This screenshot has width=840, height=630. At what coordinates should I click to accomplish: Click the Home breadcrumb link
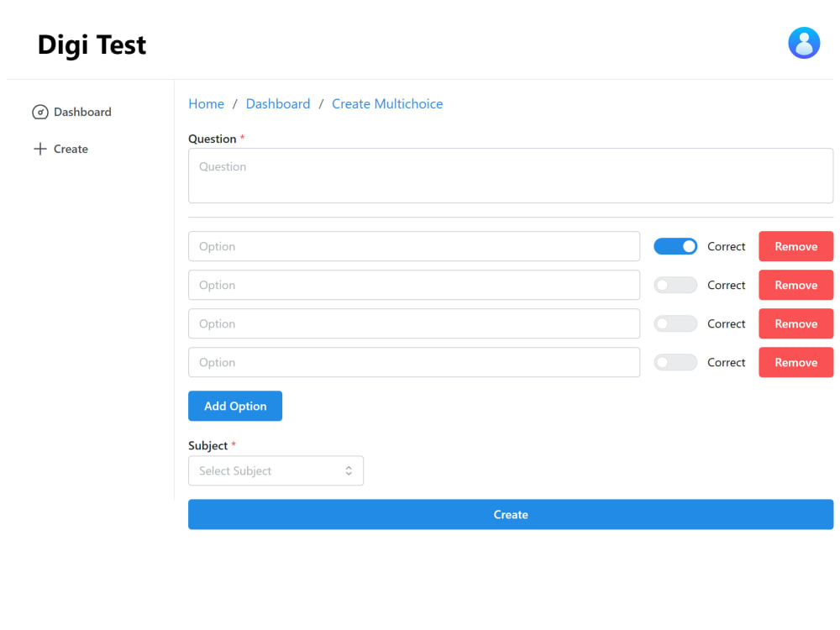point(206,103)
